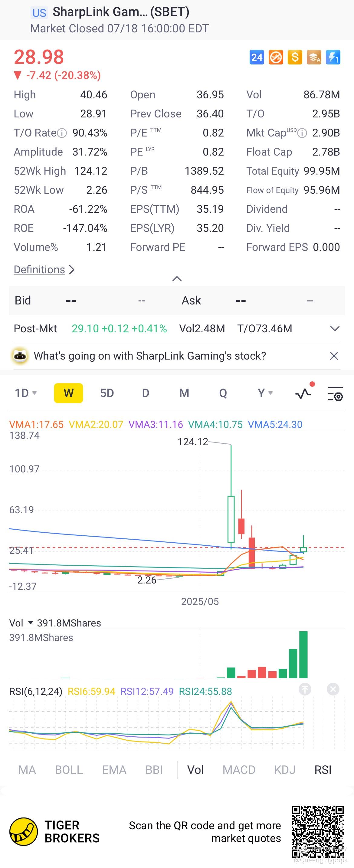Open Mkt Cap info icon
Viewport: 354px width, 868px height.
coord(302,133)
